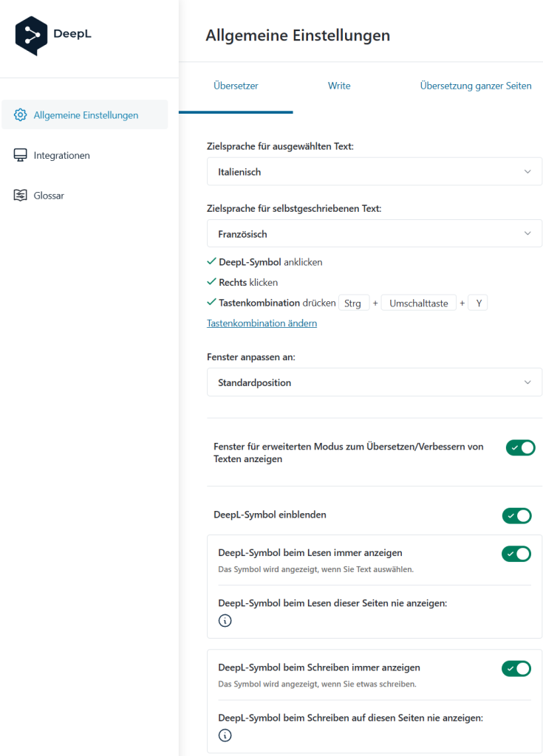Click the gear icon for Allgemeine Einstellungen
This screenshot has height=756, width=543.
pyautogui.click(x=20, y=114)
